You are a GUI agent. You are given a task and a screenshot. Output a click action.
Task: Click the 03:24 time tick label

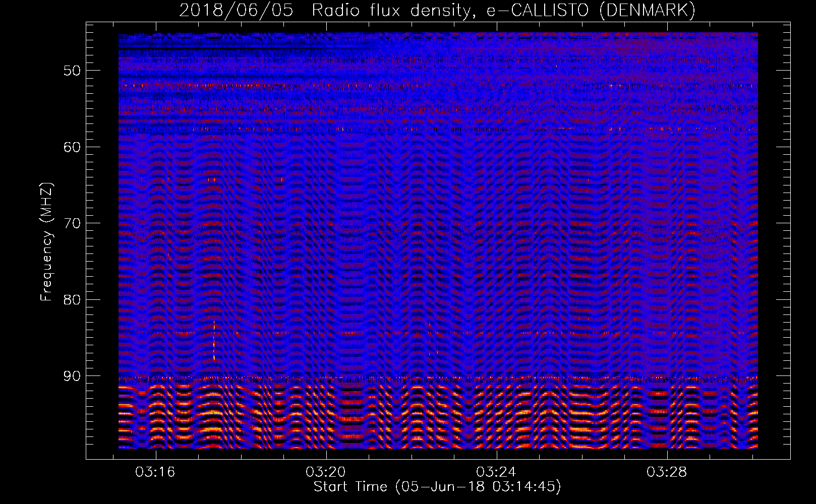coord(496,472)
